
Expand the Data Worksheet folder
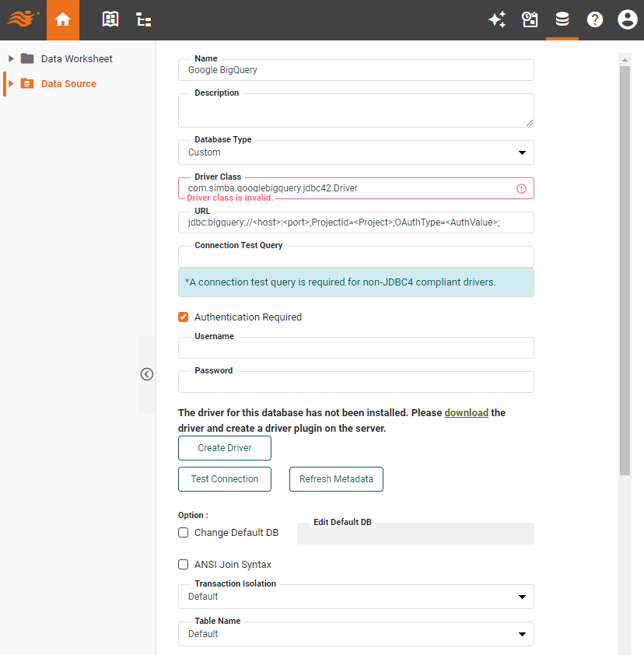[11, 58]
